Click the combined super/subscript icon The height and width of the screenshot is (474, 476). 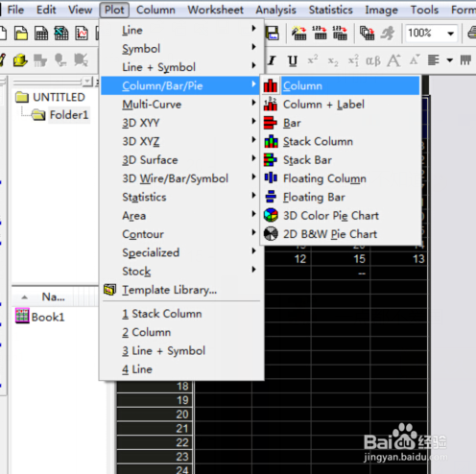(353, 60)
